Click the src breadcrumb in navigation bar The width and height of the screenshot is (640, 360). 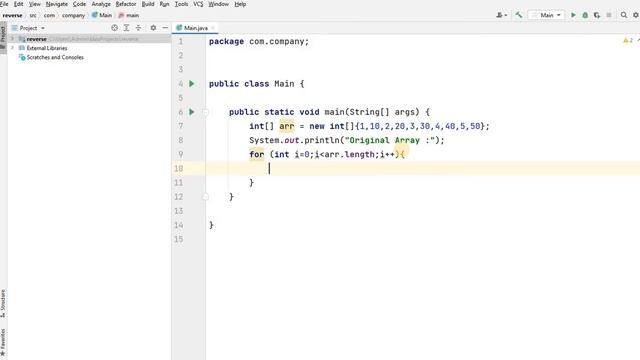point(33,15)
